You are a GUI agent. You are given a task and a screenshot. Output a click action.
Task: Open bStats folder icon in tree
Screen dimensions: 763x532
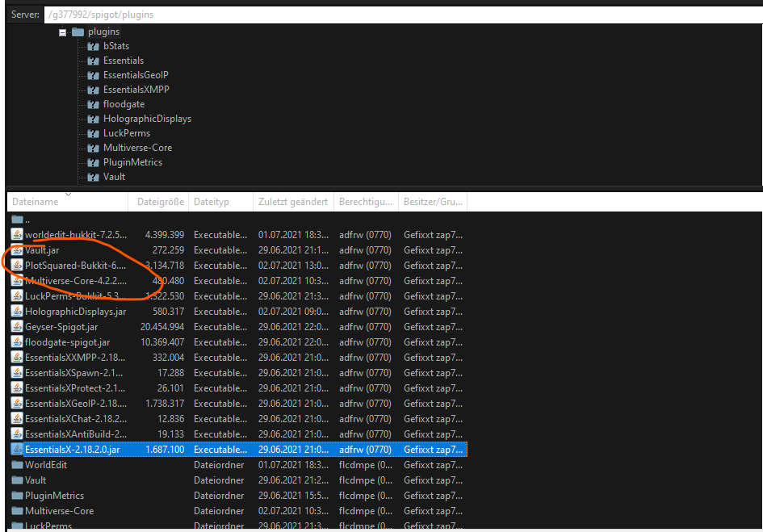click(x=93, y=47)
